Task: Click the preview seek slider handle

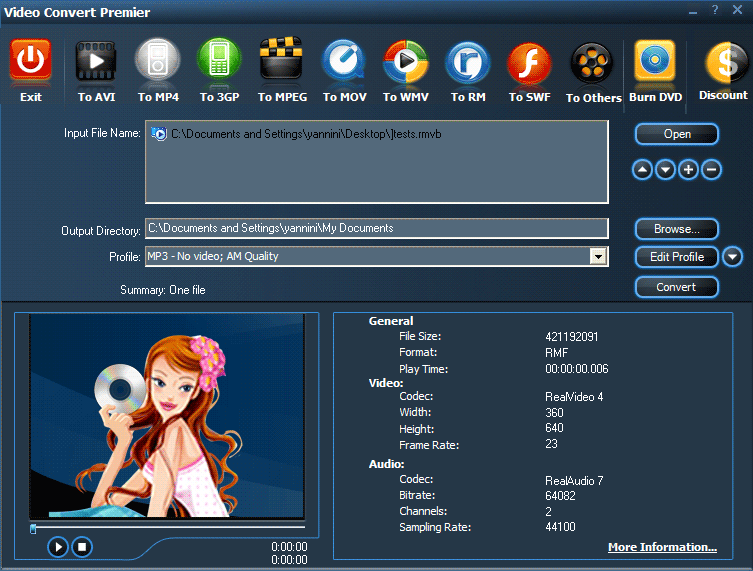Action: point(33,529)
